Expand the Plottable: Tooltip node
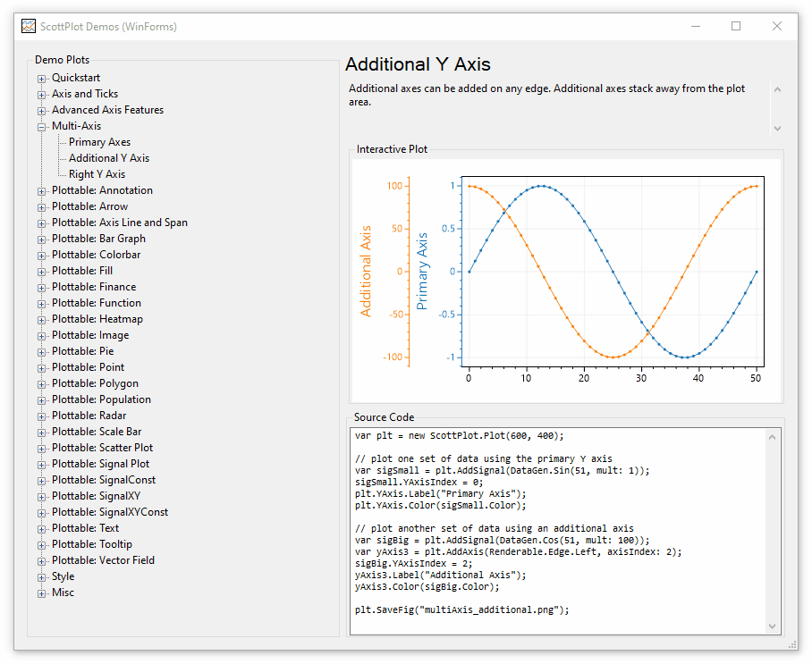 41,545
